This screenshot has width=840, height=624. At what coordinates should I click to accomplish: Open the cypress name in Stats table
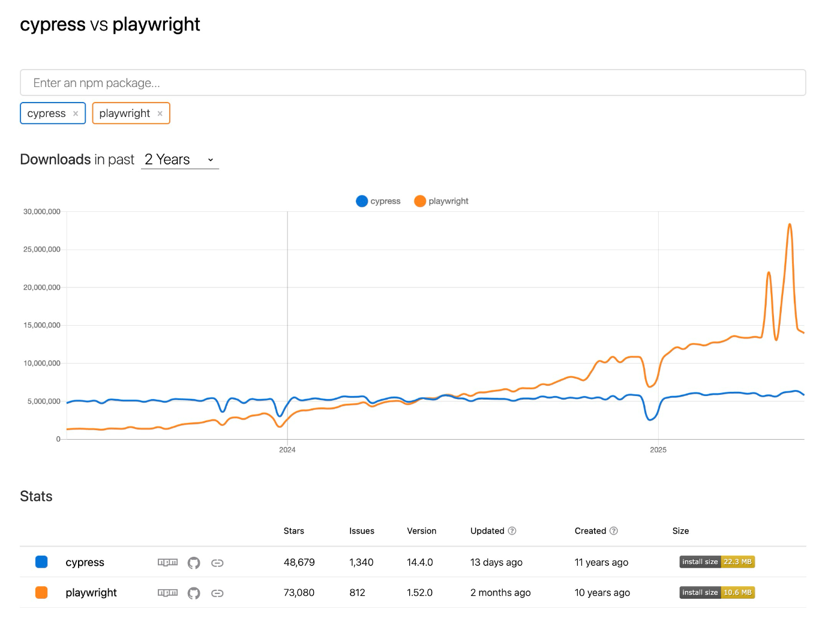pos(85,563)
